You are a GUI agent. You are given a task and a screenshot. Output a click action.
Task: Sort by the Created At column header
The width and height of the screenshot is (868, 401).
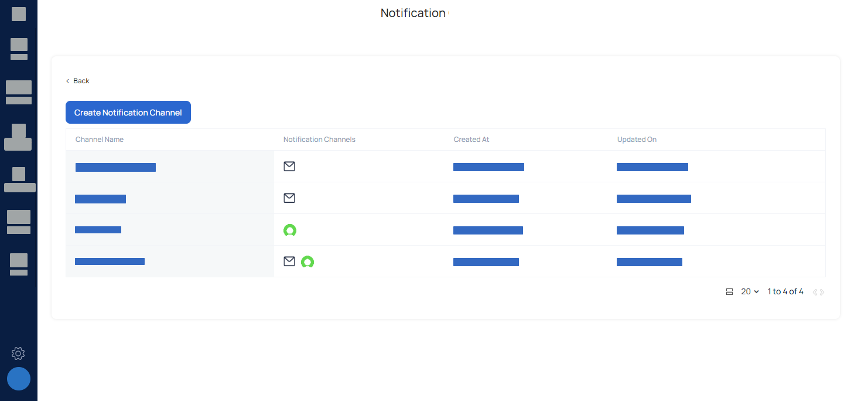click(x=471, y=140)
